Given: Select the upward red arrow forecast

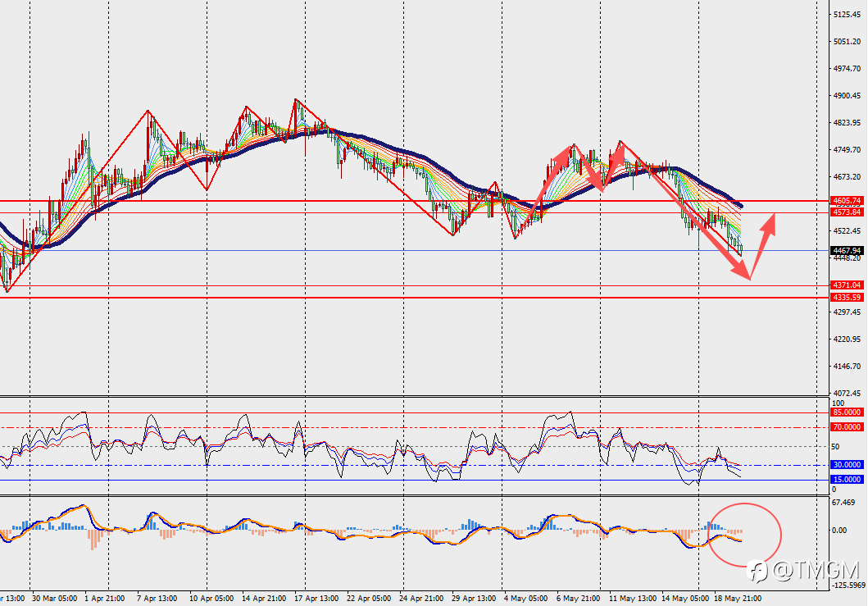Looking at the screenshot, I should [762, 246].
